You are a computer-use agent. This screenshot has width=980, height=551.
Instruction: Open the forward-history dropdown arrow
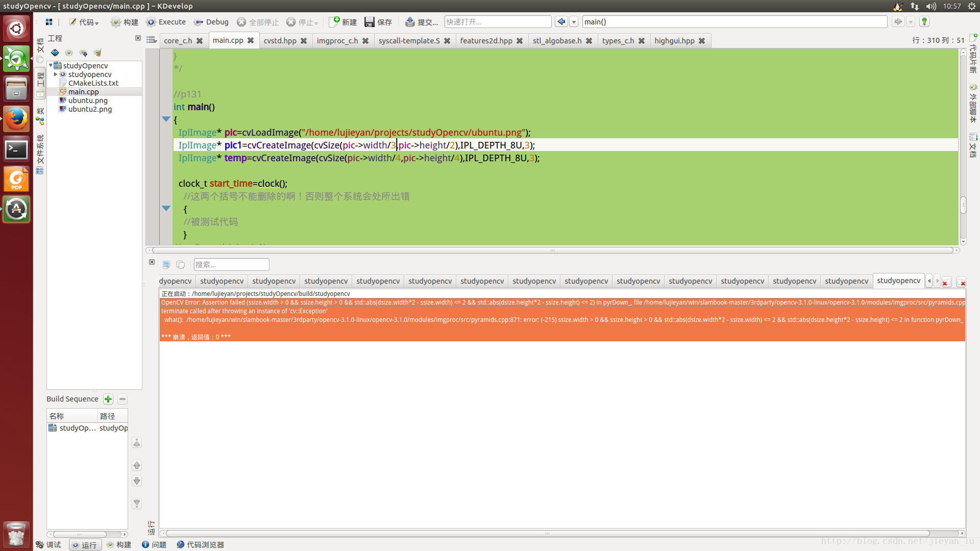click(911, 22)
